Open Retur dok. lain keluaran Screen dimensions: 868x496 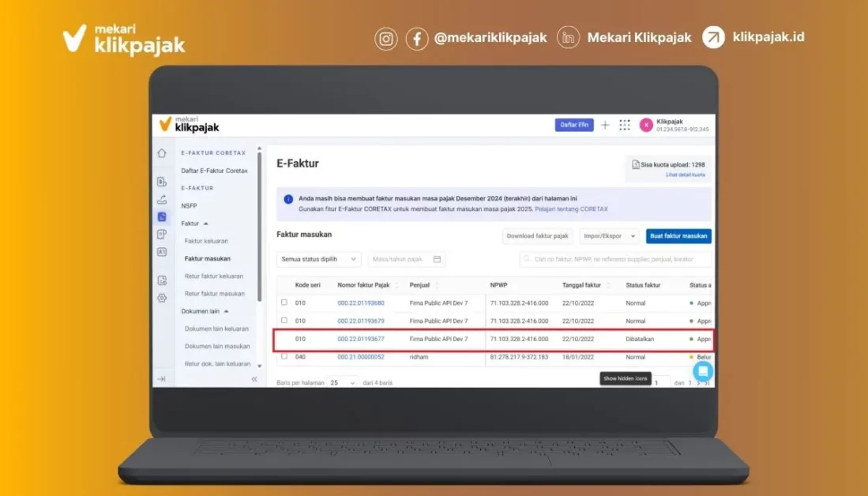pyautogui.click(x=217, y=363)
